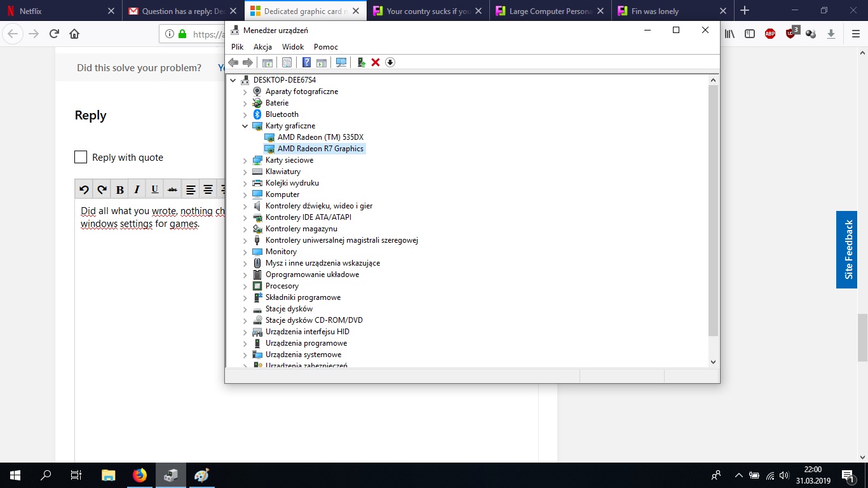Click Undo in the reply editor toolbar

(84, 189)
